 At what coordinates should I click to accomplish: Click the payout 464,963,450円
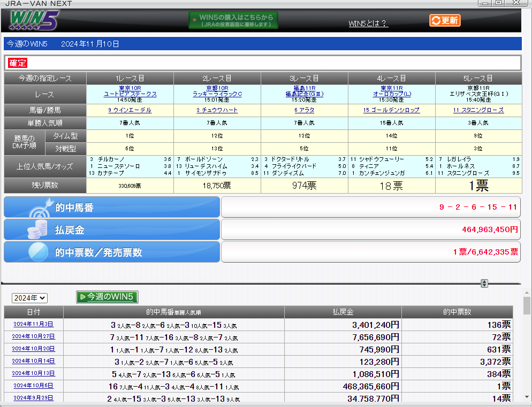490,229
